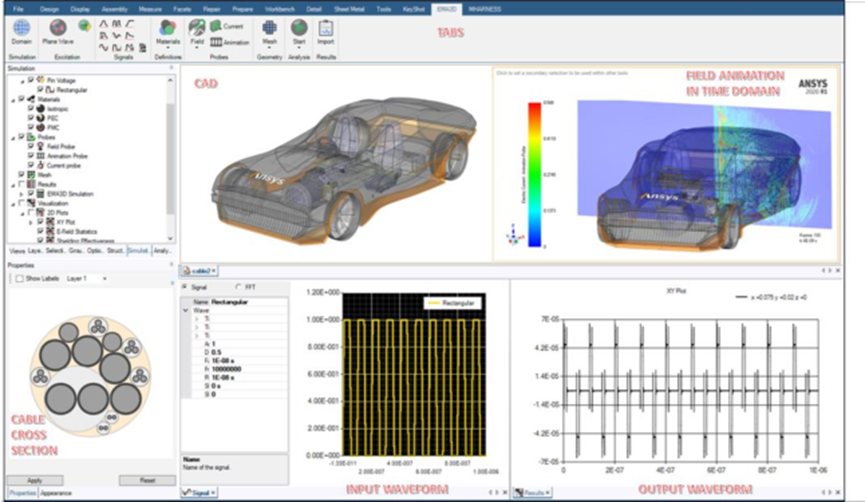Select the Isotropic material sphere icon
Viewport: 865px width, 502px height.
coord(40,109)
